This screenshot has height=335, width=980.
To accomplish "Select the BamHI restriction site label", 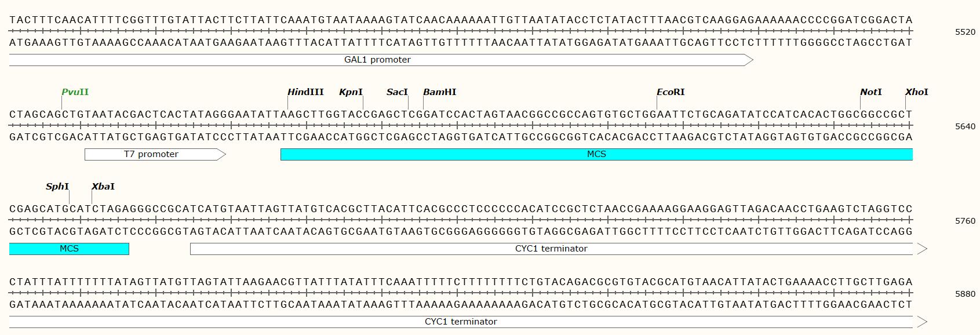I will 439,92.
